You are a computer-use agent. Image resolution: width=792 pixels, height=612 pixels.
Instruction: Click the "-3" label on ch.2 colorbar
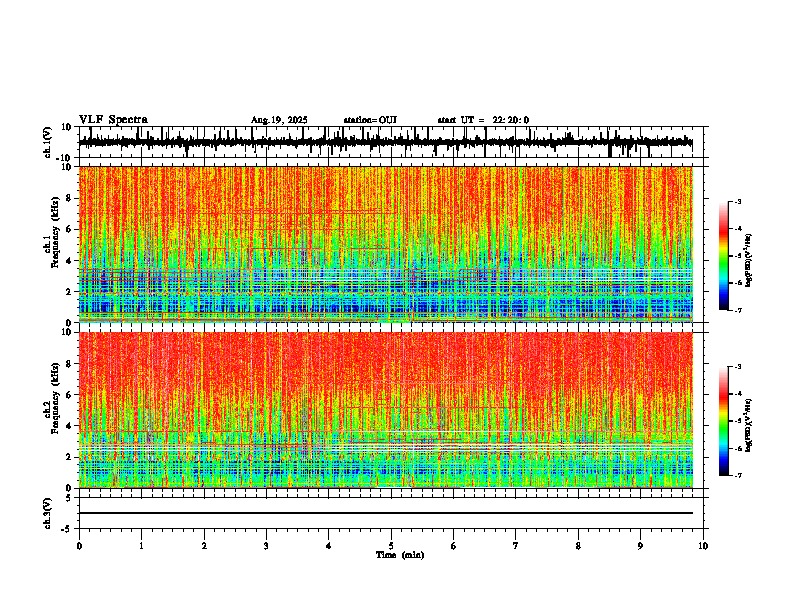pos(738,367)
